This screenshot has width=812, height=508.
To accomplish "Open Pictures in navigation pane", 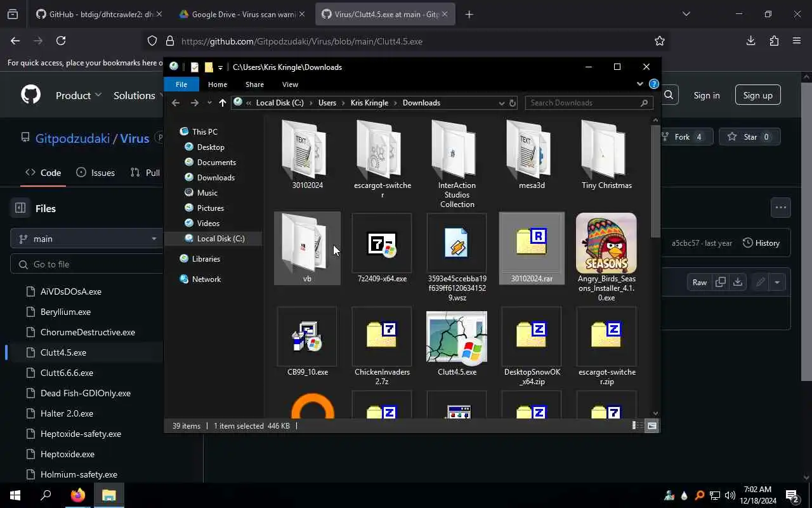I will 210,208.
